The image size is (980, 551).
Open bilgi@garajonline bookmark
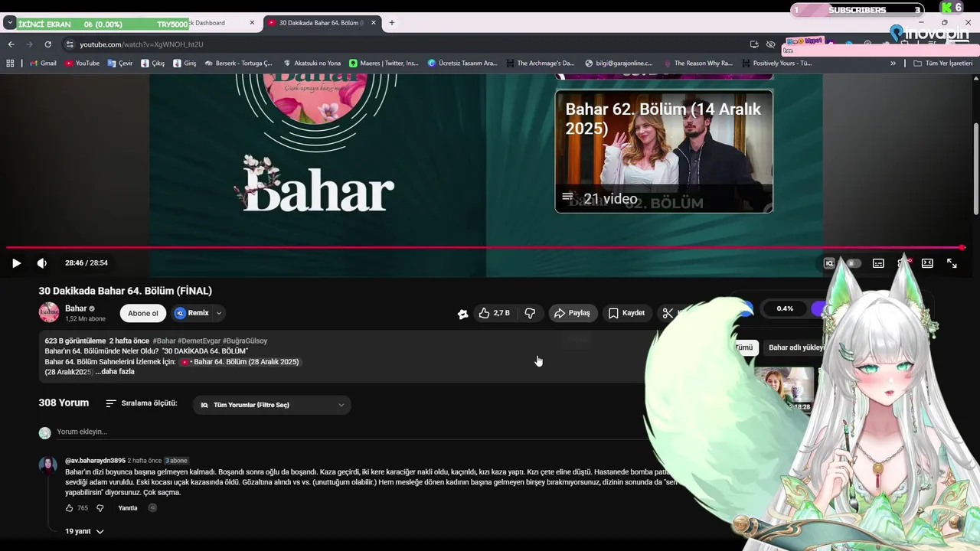(x=619, y=64)
